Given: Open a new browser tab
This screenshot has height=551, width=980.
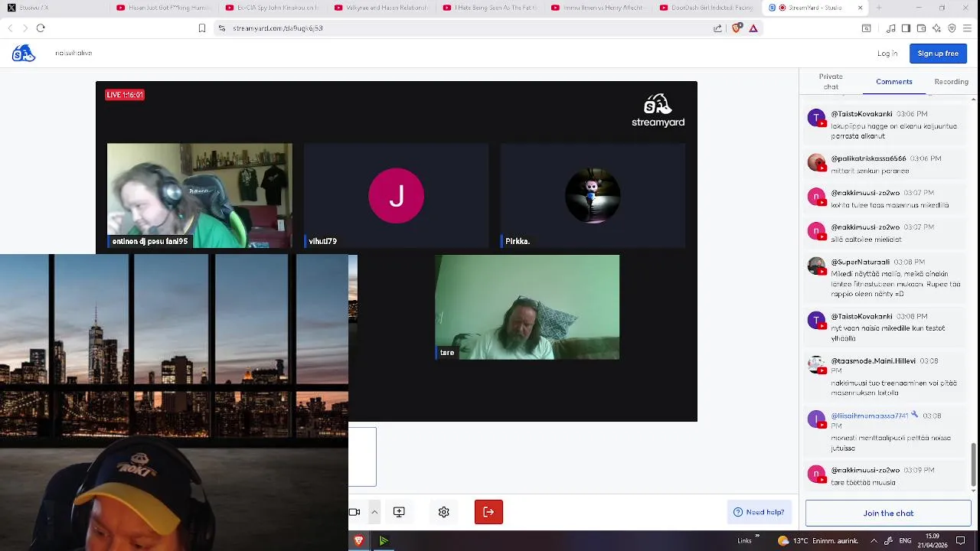Looking at the screenshot, I should pyautogui.click(x=878, y=8).
